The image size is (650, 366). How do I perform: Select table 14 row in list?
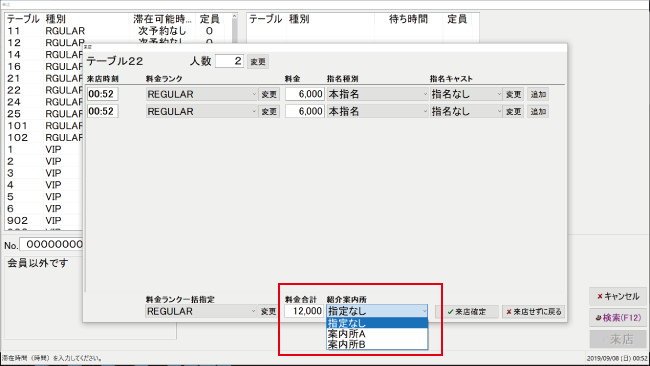pyautogui.click(x=44, y=55)
